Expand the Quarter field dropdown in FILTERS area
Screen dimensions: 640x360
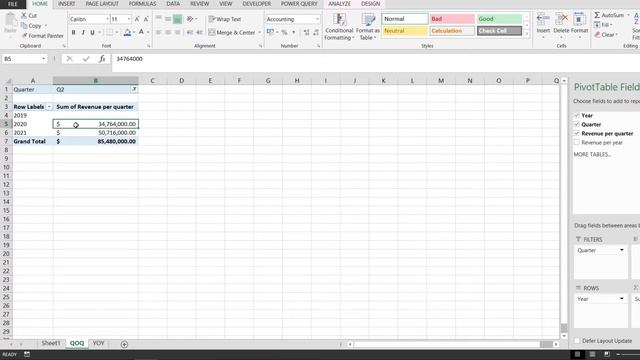pyautogui.click(x=622, y=250)
